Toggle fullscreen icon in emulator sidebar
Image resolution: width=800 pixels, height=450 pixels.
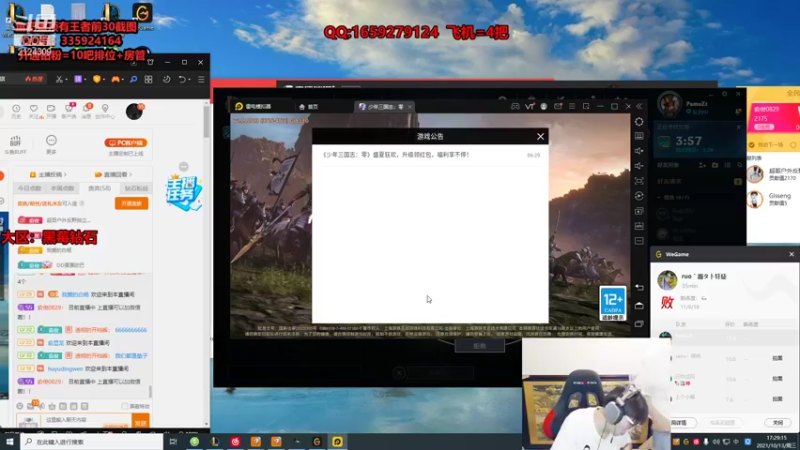click(639, 181)
